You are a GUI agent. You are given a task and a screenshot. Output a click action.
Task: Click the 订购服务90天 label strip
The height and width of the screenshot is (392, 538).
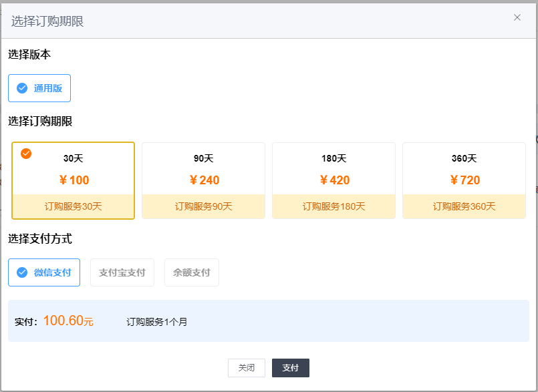coord(203,206)
